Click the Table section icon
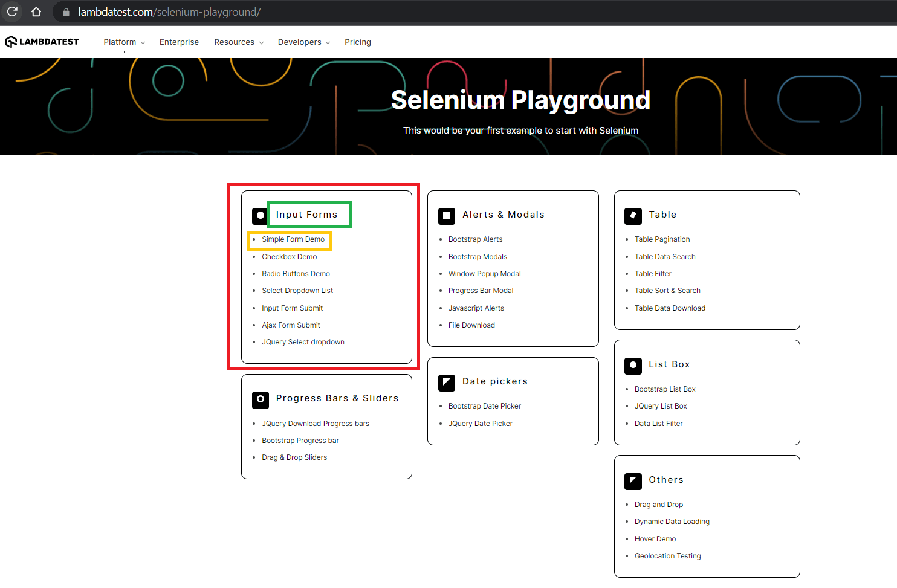The width and height of the screenshot is (897, 588). coord(633,216)
